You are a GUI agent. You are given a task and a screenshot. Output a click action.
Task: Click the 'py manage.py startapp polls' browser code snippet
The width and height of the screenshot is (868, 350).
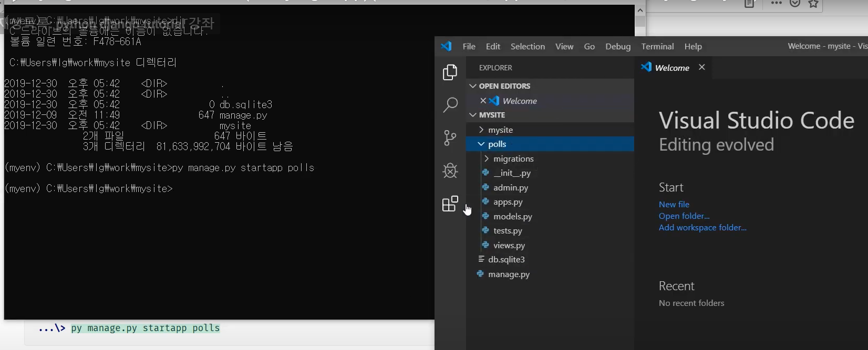[146, 328]
